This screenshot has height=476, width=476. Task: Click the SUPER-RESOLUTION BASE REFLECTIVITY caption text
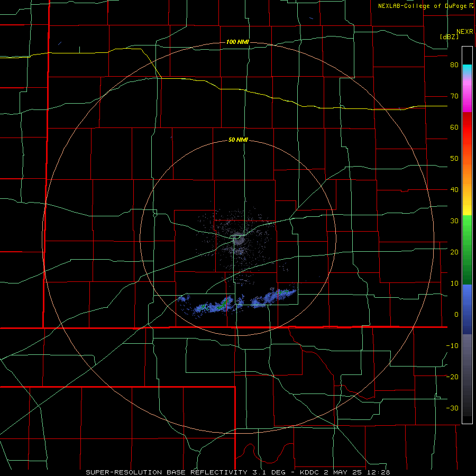point(166,472)
